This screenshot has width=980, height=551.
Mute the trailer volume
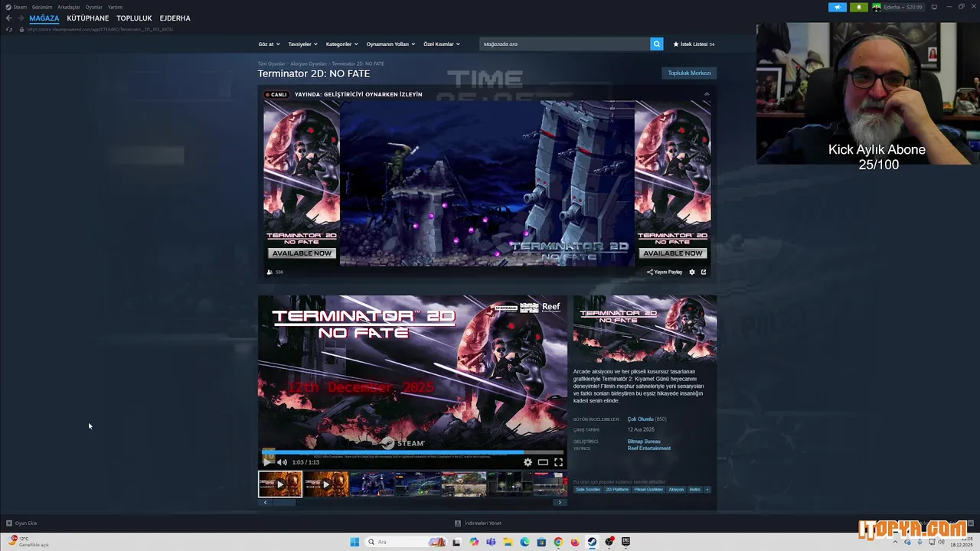tap(282, 462)
